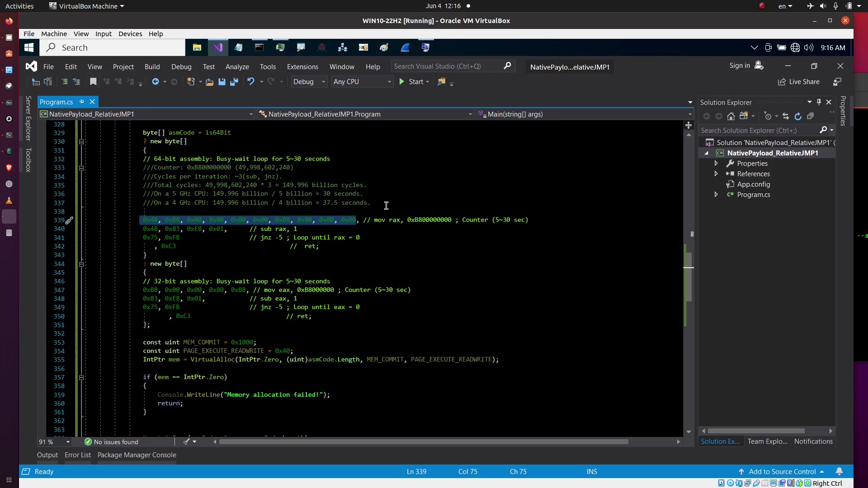Switch to the Error List tab

pyautogui.click(x=78, y=455)
